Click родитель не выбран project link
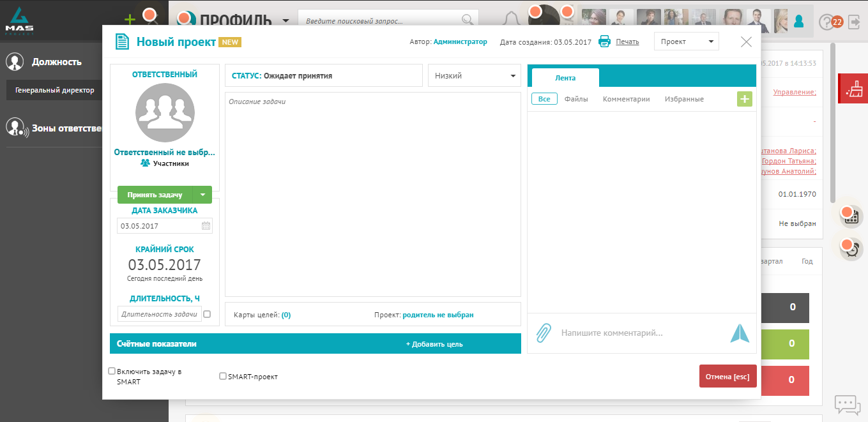The height and width of the screenshot is (422, 868). [x=438, y=315]
